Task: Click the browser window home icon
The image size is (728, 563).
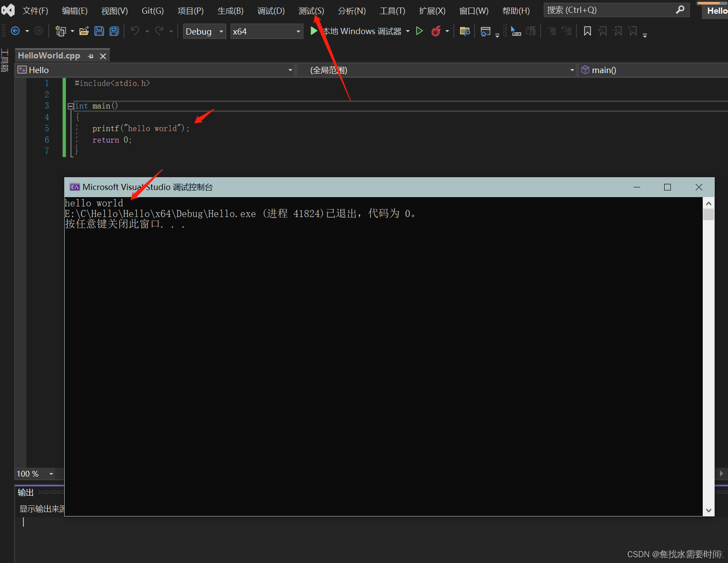Action: pos(486,31)
